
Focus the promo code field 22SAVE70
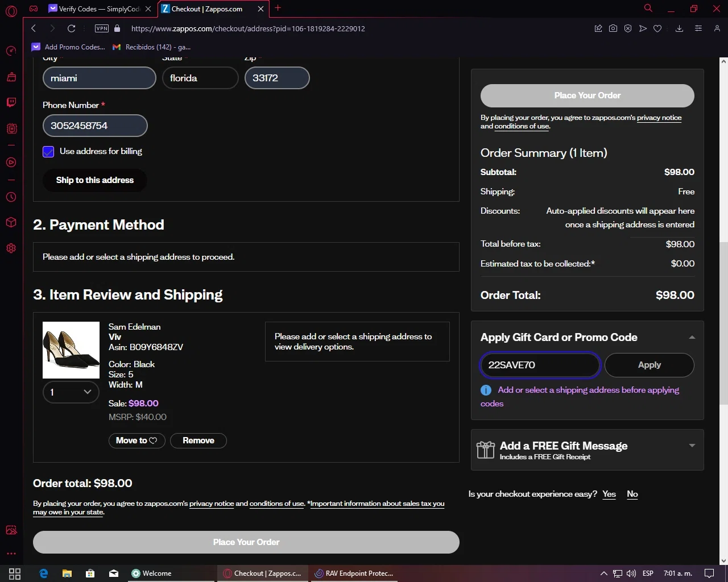click(x=540, y=365)
